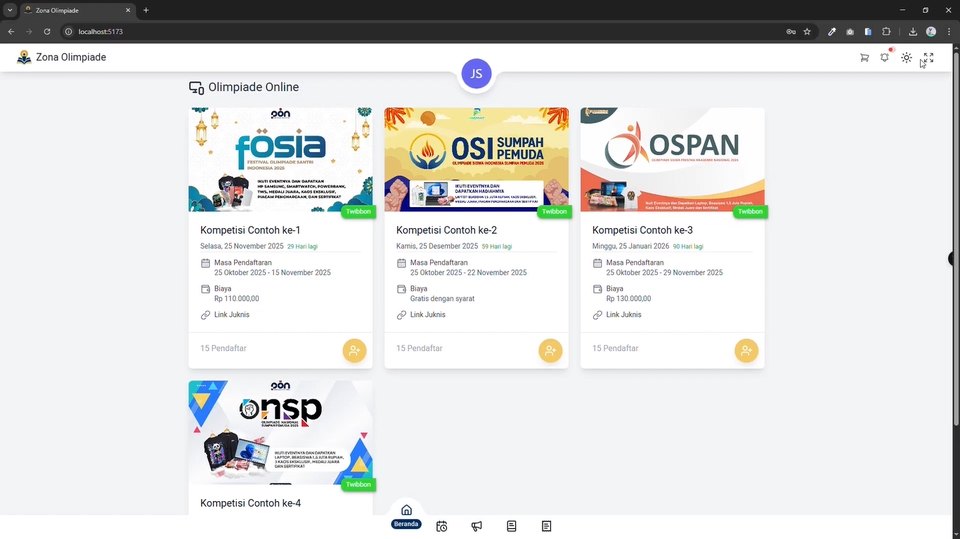Click the password key icon in address bar
The image size is (960, 539).
click(790, 31)
